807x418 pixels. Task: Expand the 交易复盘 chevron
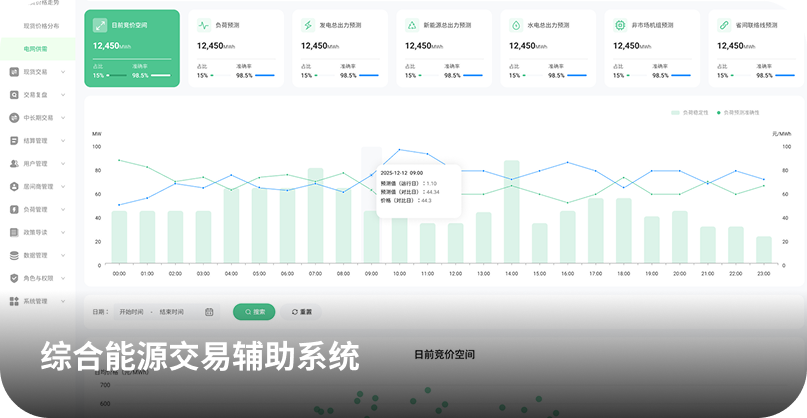coord(63,95)
